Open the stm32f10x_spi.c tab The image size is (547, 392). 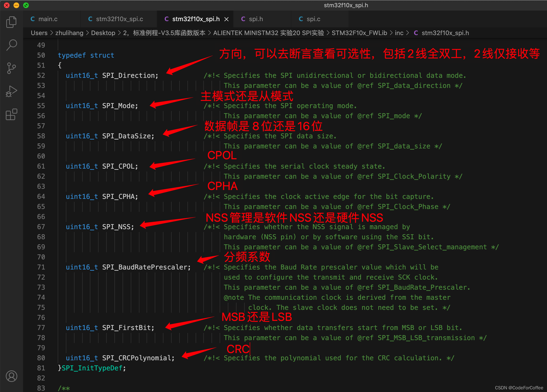[119, 19]
